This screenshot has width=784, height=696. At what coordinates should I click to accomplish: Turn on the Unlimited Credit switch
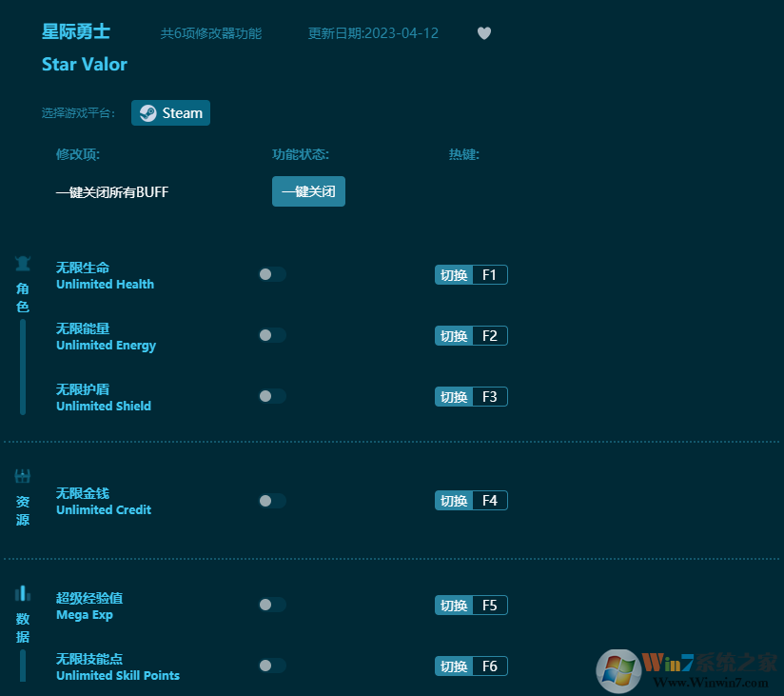(272, 500)
